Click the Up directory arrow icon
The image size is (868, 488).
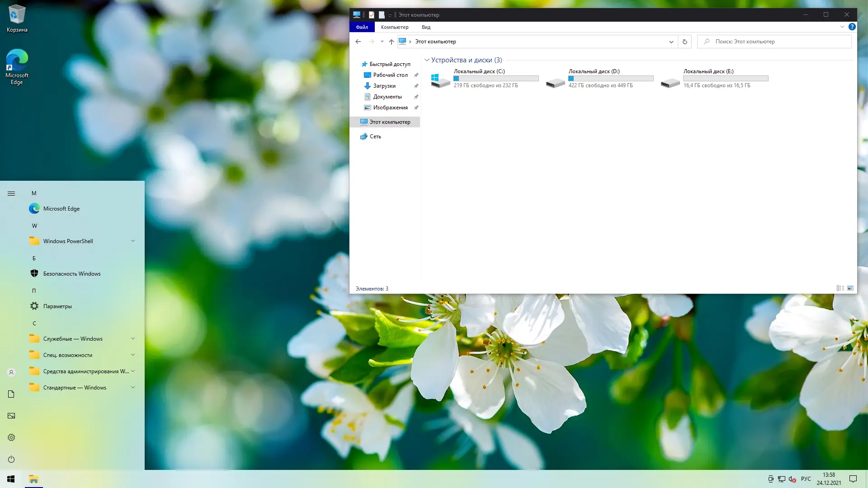(392, 42)
